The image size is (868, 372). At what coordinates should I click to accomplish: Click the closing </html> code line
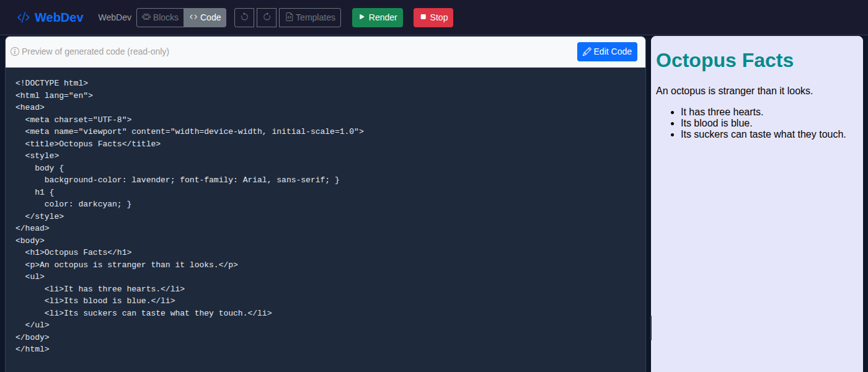(32, 349)
